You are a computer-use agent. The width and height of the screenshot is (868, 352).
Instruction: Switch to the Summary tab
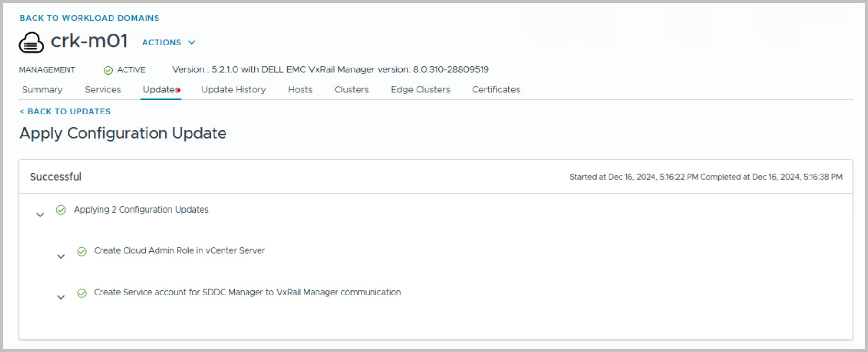(x=42, y=90)
